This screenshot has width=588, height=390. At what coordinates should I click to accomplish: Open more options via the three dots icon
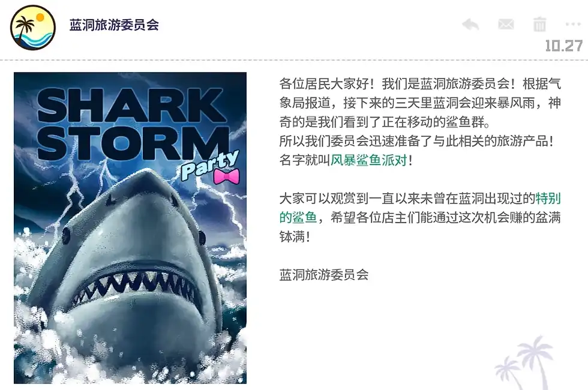[x=573, y=25]
